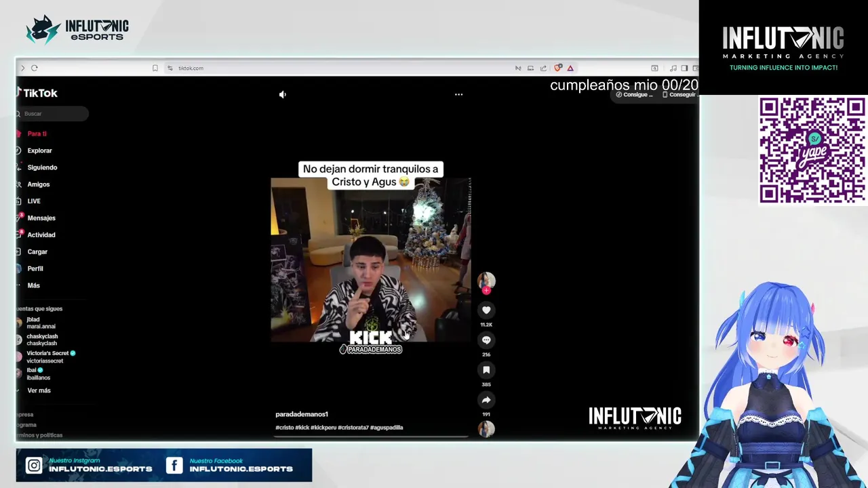Image resolution: width=868 pixels, height=488 pixels.
Task: Open the #cristo hashtag
Action: (284, 428)
